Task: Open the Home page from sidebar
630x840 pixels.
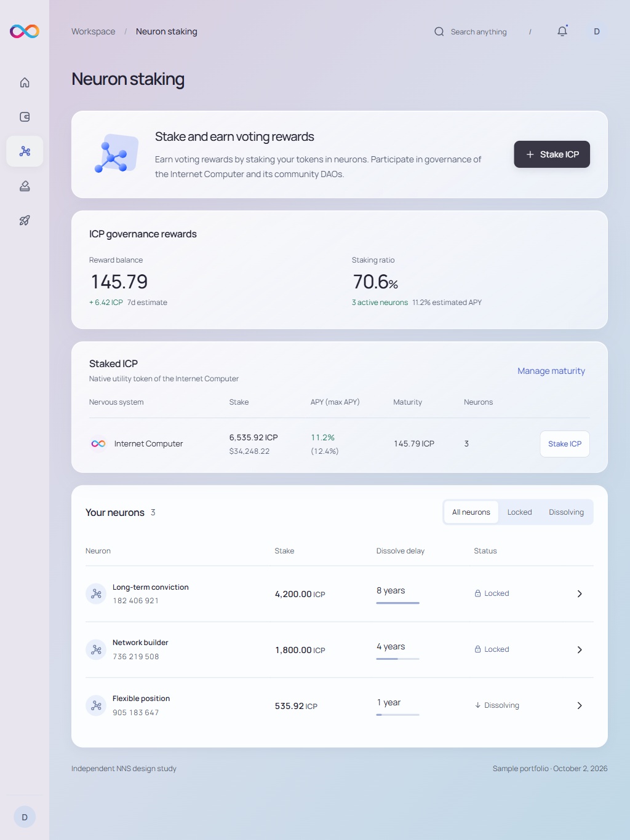Action: pos(25,82)
